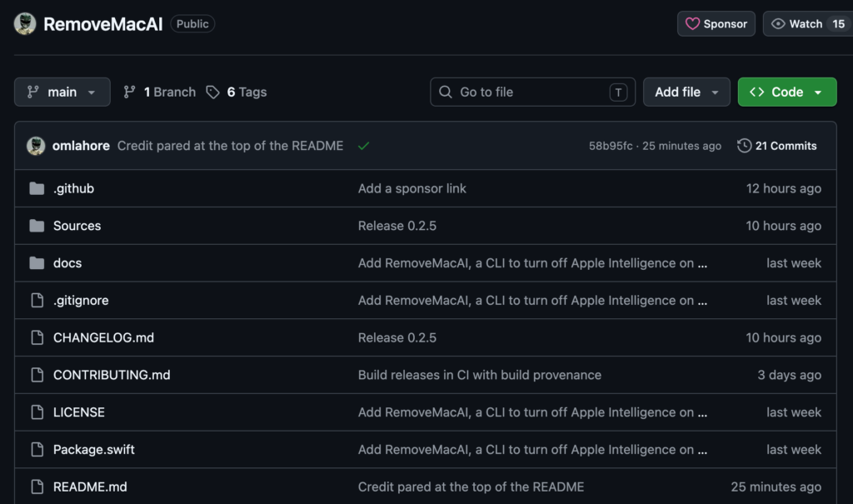This screenshot has height=504, width=853.
Task: Open the latest commit message beside omlahore
Action: coord(230,146)
